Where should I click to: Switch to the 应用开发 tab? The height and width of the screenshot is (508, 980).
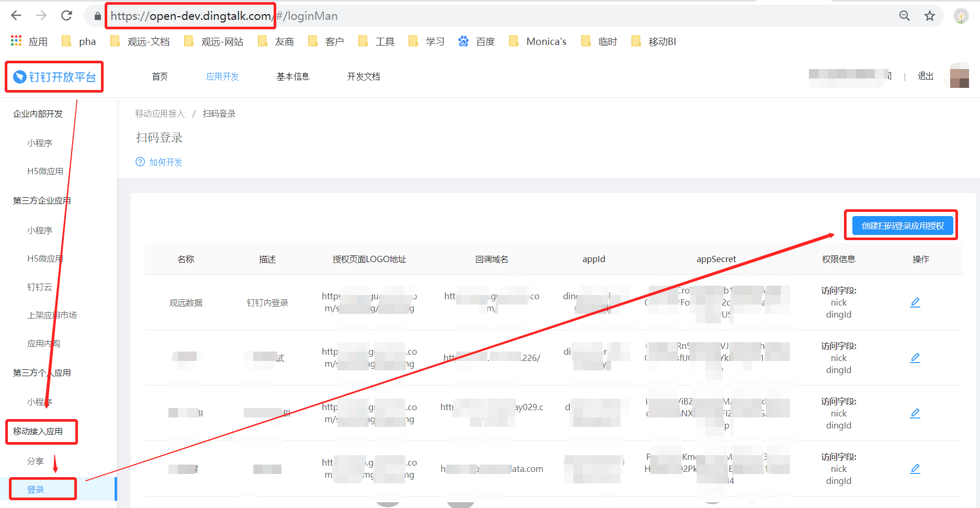[x=222, y=76]
